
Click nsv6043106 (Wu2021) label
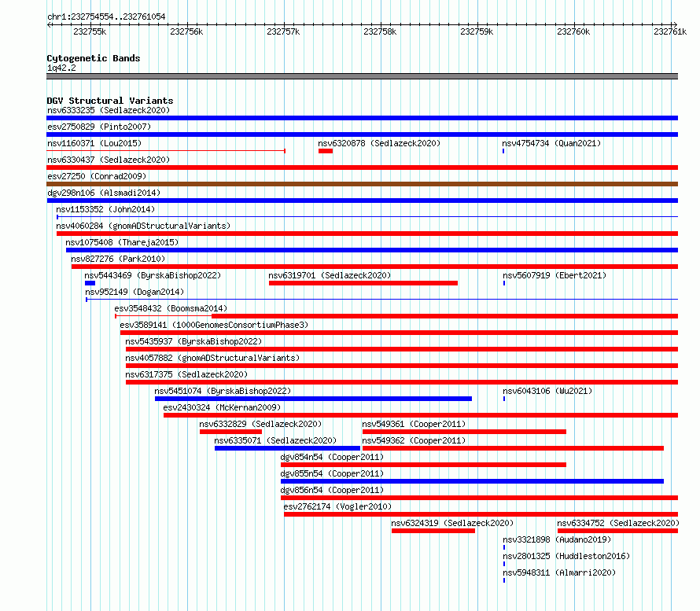click(547, 391)
